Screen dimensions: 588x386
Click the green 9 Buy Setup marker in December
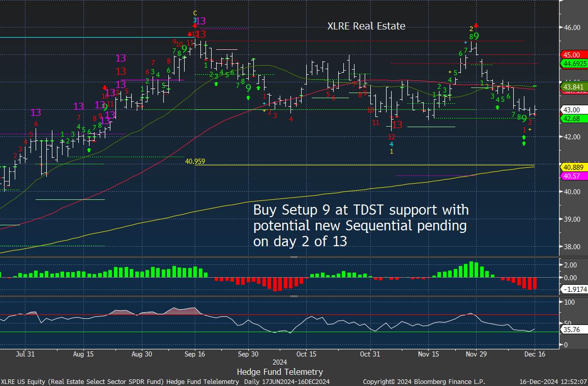(524, 118)
